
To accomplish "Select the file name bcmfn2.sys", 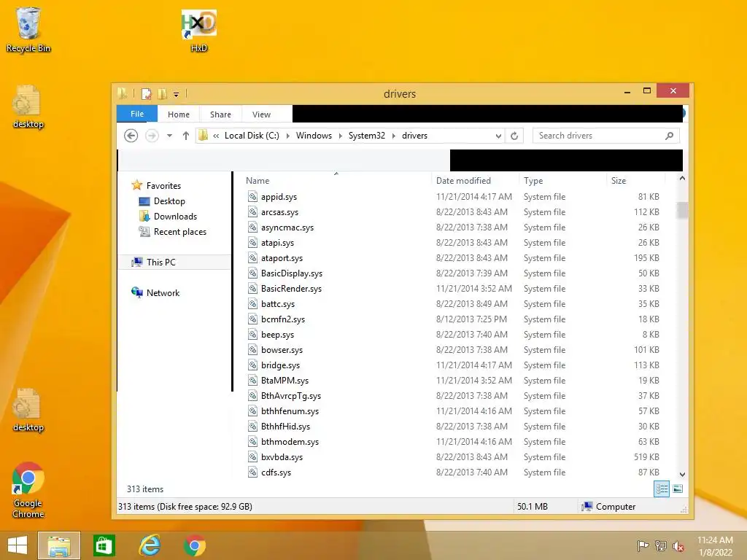I will pyautogui.click(x=283, y=319).
